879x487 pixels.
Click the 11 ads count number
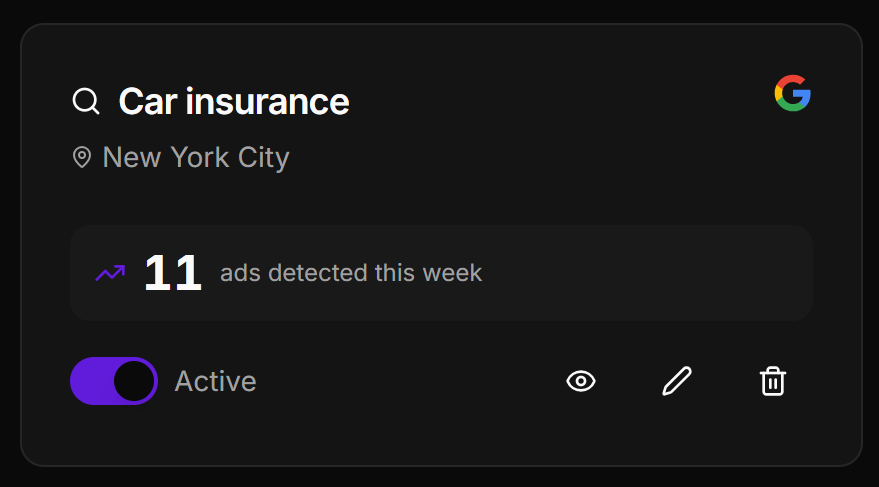[x=173, y=273]
